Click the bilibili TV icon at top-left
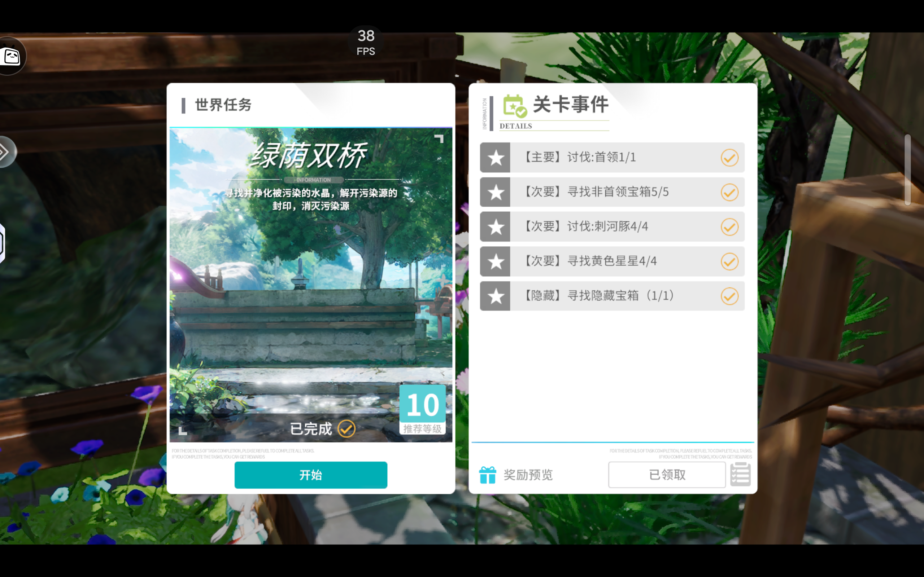924x577 pixels. point(12,57)
